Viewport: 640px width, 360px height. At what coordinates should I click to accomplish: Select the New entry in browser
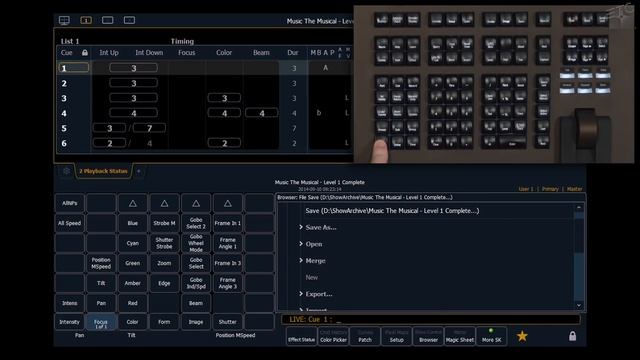click(x=311, y=278)
